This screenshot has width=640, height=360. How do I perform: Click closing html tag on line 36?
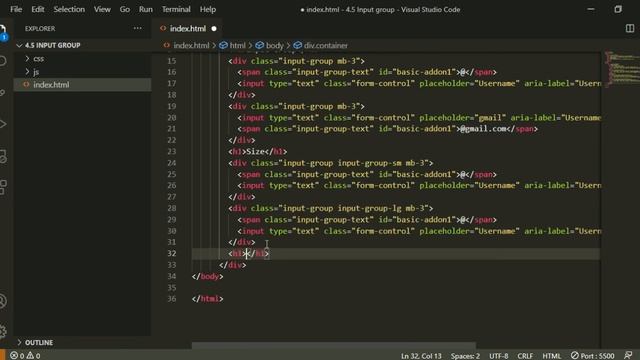[207, 299]
